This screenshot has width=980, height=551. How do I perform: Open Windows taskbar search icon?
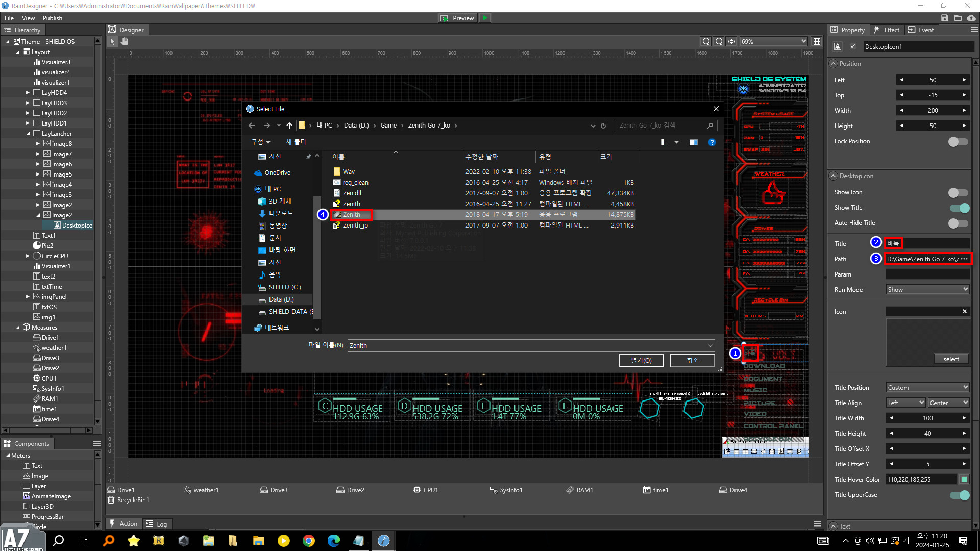(58, 540)
